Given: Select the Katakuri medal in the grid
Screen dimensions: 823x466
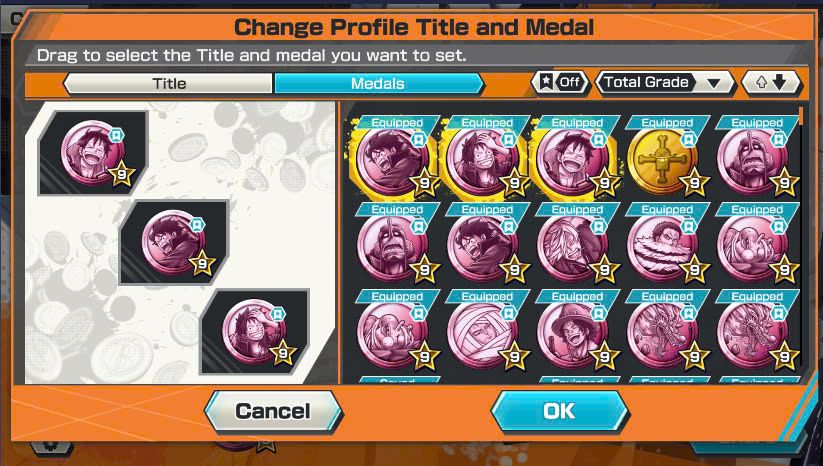Looking at the screenshot, I should click(662, 246).
